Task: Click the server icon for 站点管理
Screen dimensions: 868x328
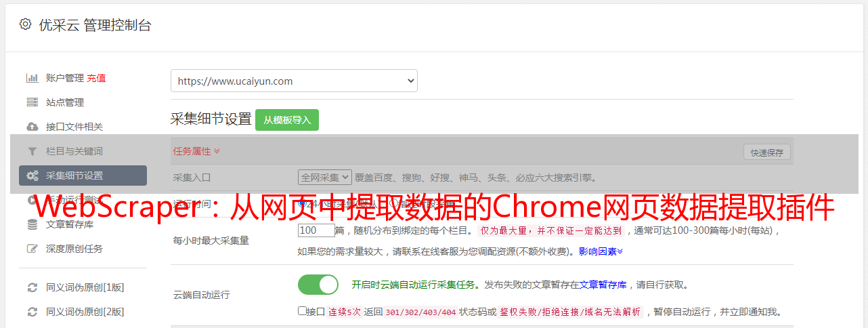Action: (32, 102)
